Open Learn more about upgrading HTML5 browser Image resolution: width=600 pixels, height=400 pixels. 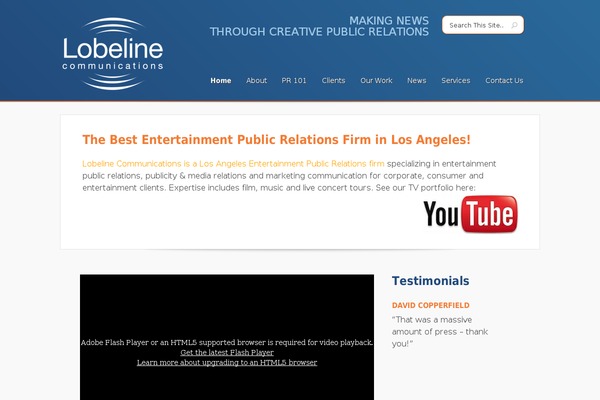[227, 362]
